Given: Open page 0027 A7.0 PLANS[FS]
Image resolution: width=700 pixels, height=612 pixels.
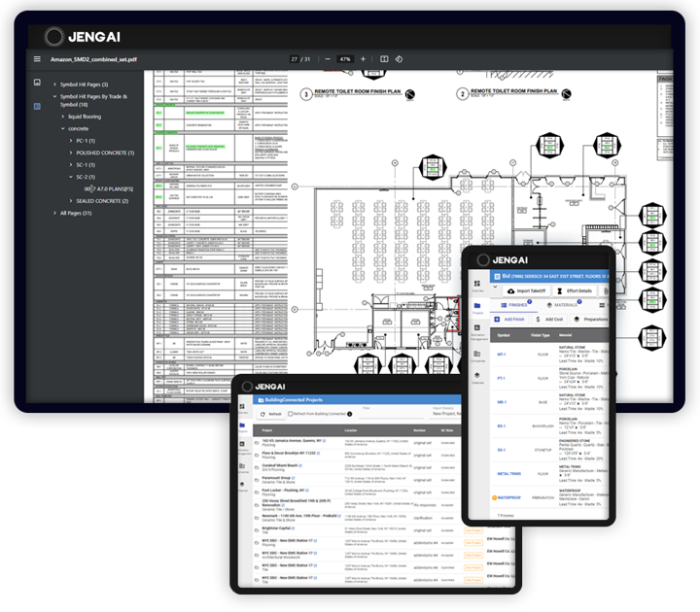Looking at the screenshot, I should tap(109, 188).
